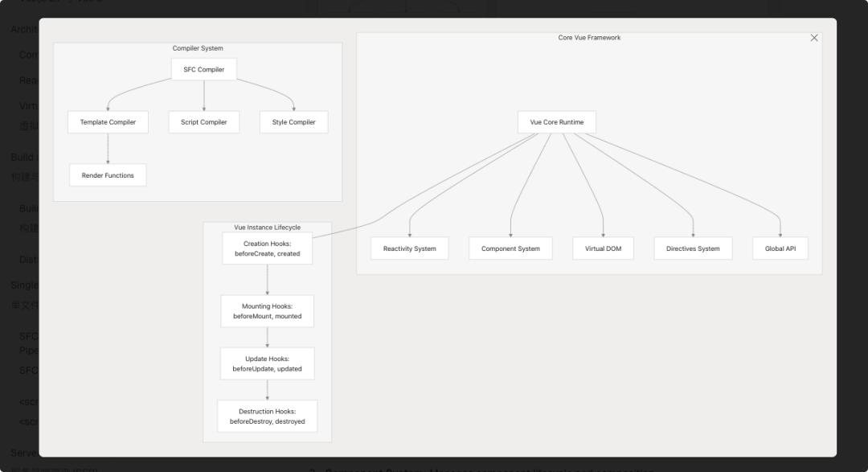Click the Compiler System group label

click(x=198, y=48)
